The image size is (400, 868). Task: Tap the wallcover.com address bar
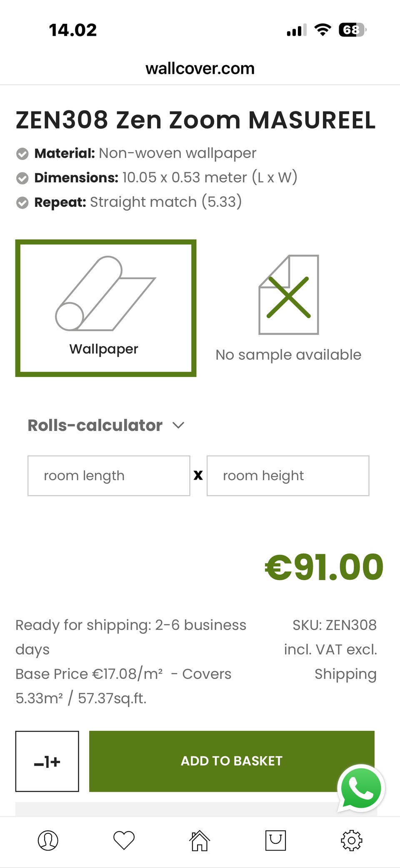pyautogui.click(x=200, y=68)
